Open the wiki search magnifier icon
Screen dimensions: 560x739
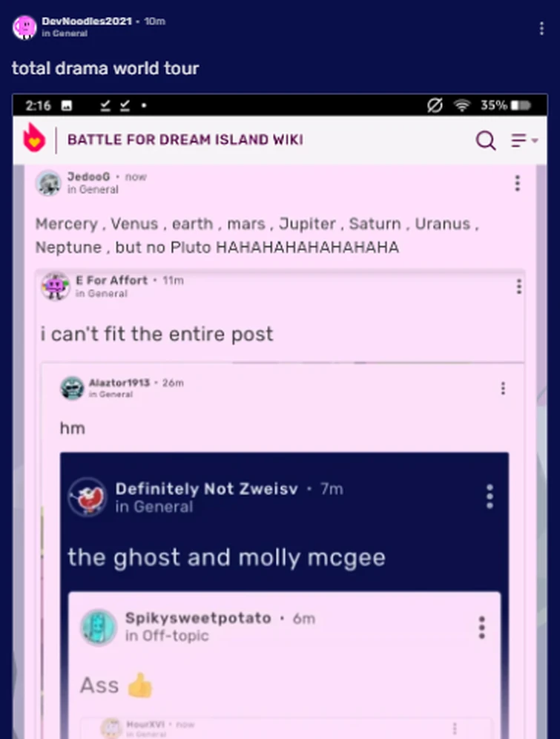click(x=486, y=140)
